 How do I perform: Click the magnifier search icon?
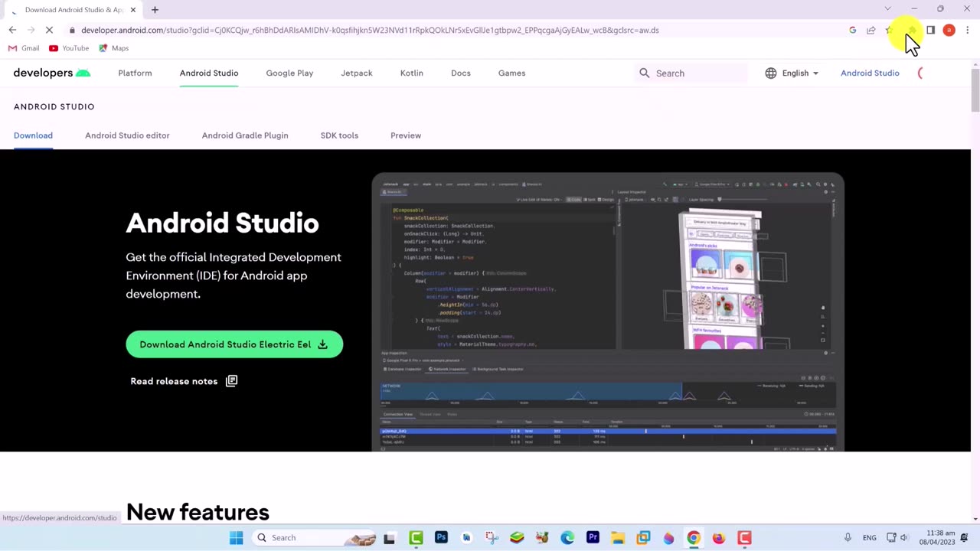[x=645, y=73]
